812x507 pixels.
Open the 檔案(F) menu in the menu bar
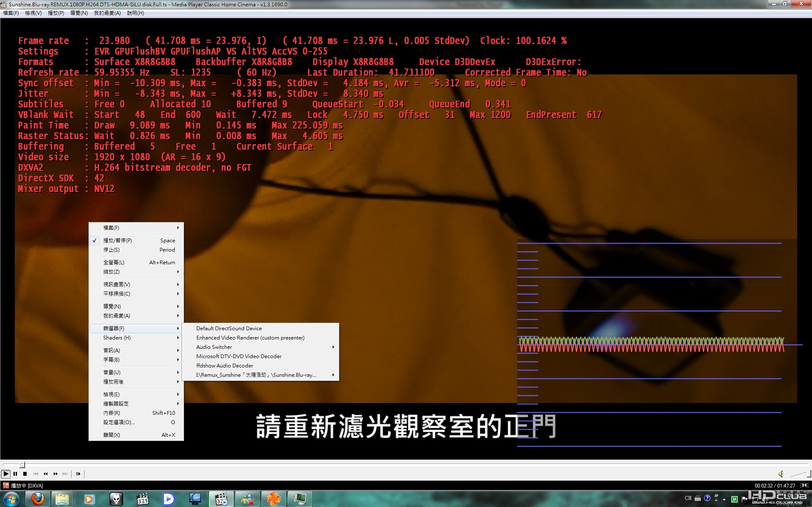click(x=11, y=13)
